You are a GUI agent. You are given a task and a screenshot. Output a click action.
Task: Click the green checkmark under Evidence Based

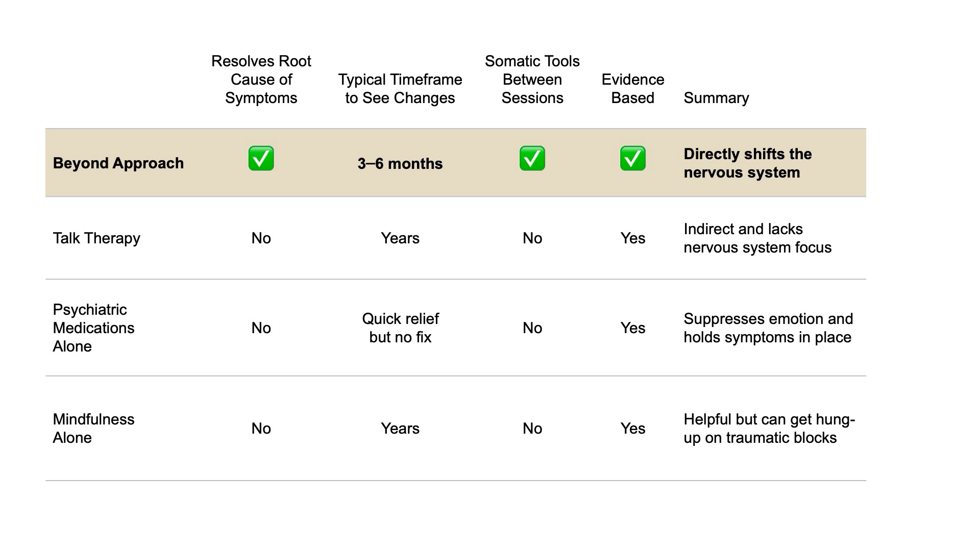(x=632, y=158)
